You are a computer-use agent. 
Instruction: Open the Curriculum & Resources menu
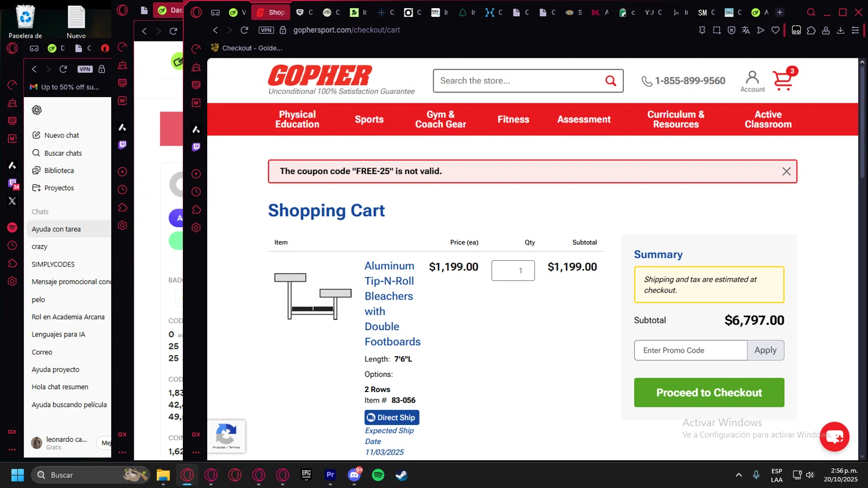click(676, 119)
